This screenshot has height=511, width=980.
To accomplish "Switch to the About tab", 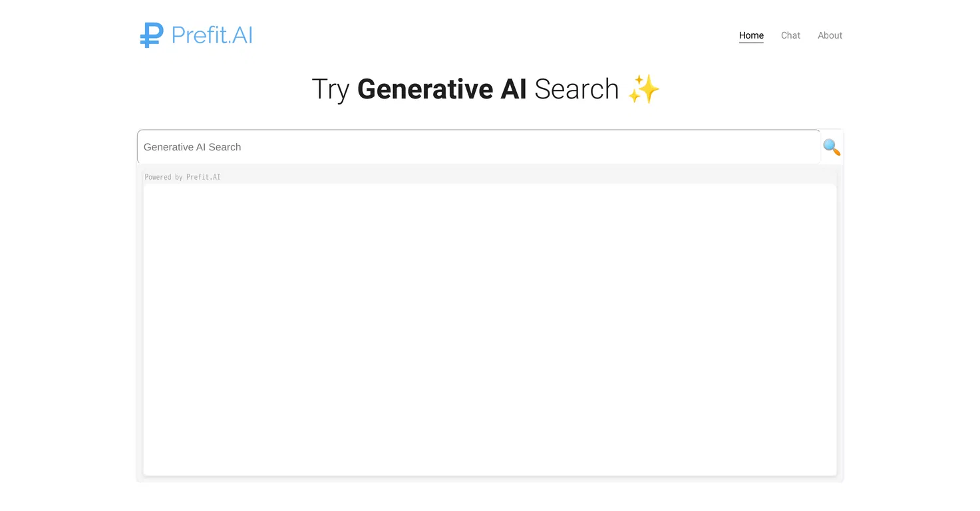I will click(830, 35).
